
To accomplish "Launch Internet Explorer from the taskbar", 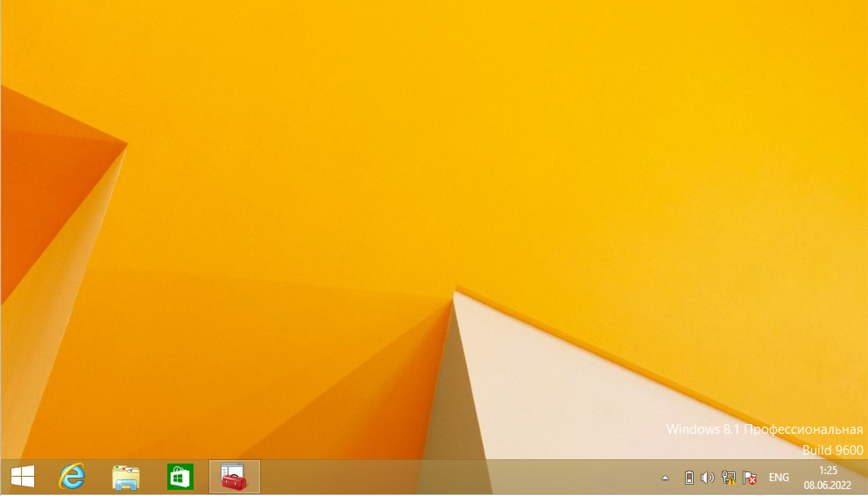I will click(x=72, y=477).
